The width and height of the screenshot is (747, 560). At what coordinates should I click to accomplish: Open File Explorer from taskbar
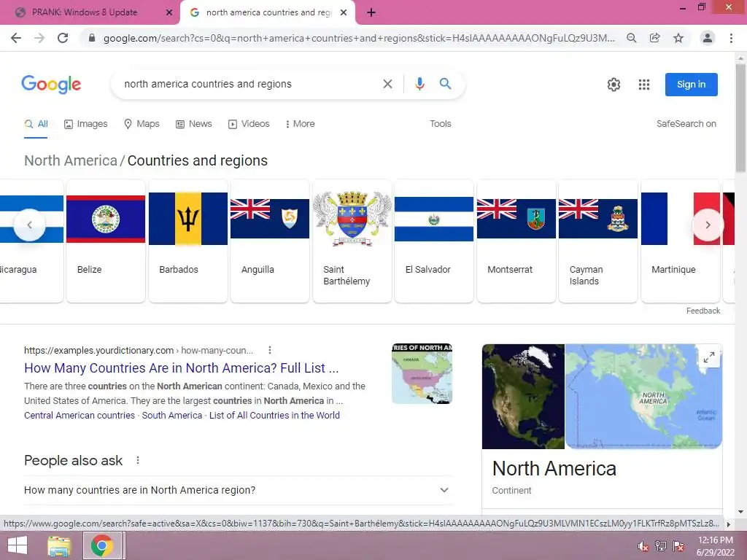pos(59,545)
